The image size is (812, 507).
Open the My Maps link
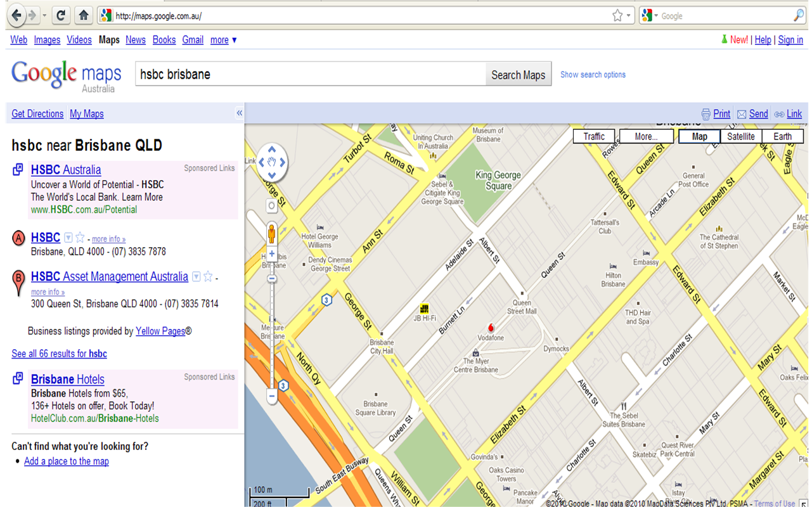pos(87,114)
